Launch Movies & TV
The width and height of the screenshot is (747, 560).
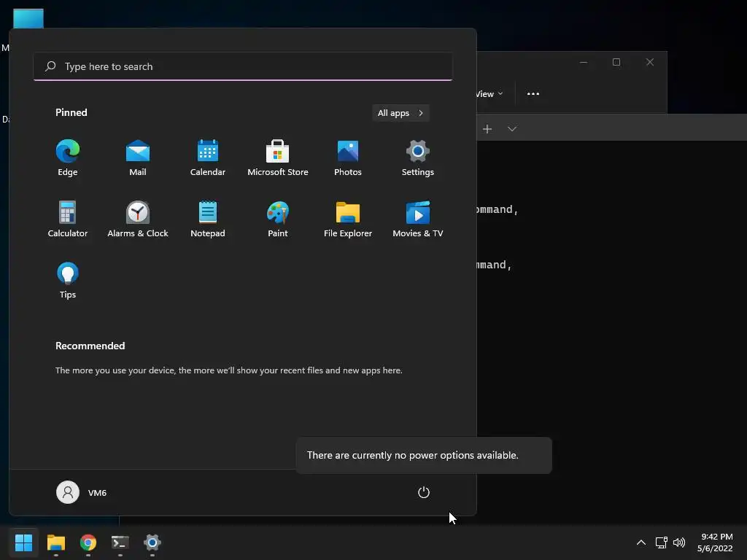tap(418, 219)
